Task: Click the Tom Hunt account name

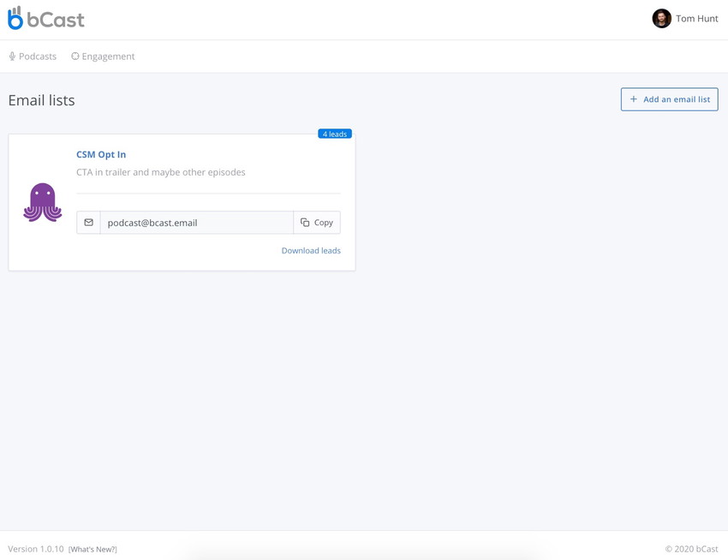Action: (x=695, y=18)
